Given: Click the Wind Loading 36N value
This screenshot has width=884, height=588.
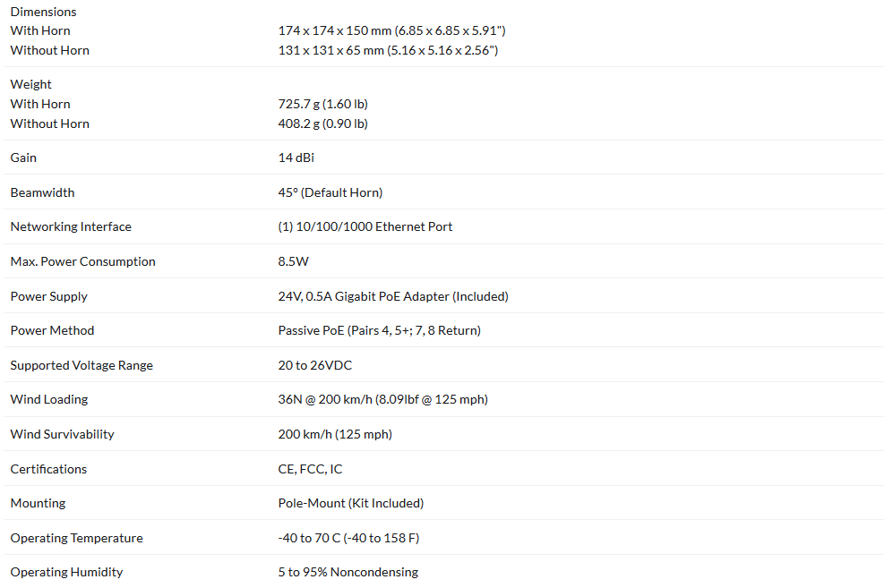Looking at the screenshot, I should pos(382,399).
